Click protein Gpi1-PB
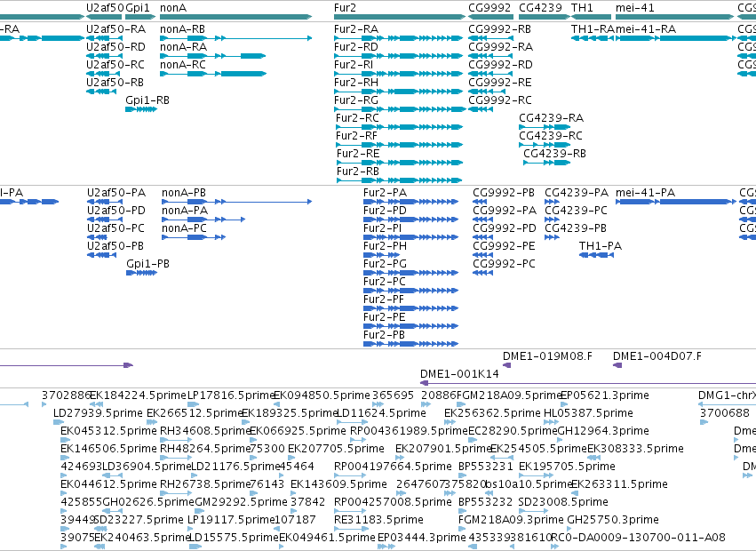This screenshot has height=551, width=756. click(x=142, y=273)
